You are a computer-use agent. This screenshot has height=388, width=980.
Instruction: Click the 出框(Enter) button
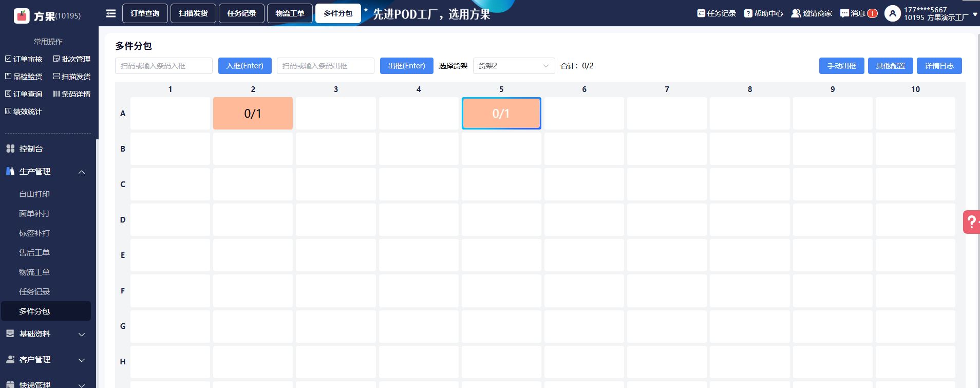click(407, 66)
